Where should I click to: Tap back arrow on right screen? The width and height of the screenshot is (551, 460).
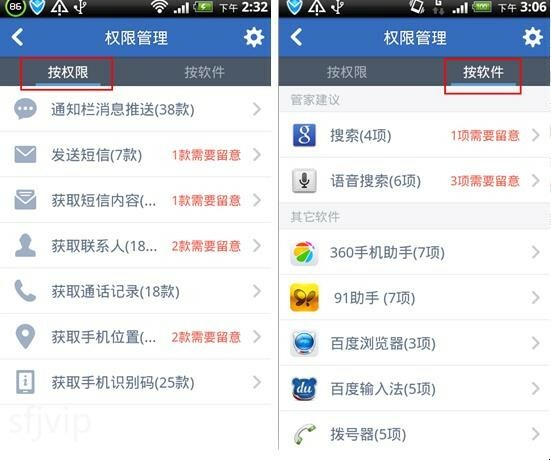click(296, 37)
